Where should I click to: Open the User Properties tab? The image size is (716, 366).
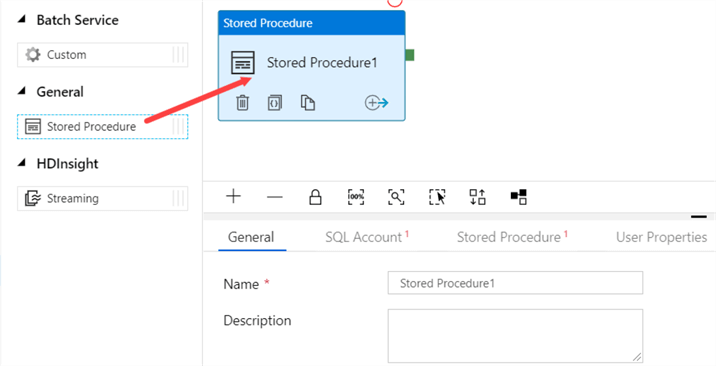point(661,237)
